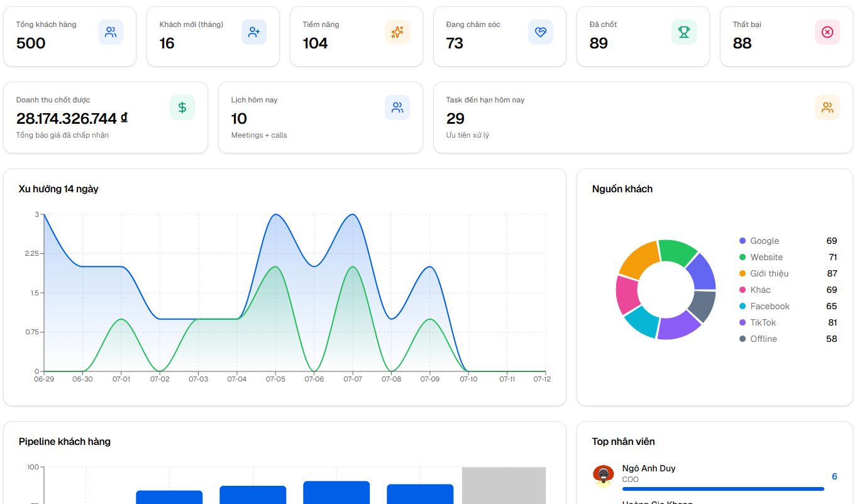Click the Tiềm năng value 104
Viewport: 857px width, 504px height.
point(315,43)
